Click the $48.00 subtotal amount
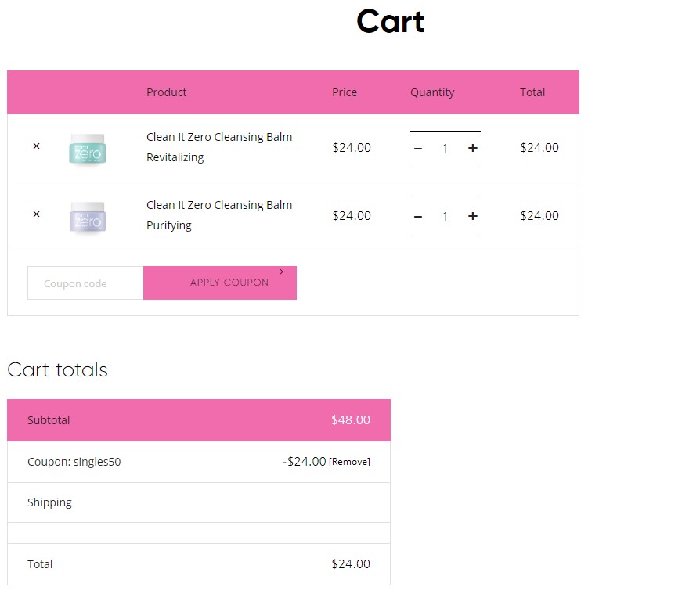700x594 pixels. (351, 420)
